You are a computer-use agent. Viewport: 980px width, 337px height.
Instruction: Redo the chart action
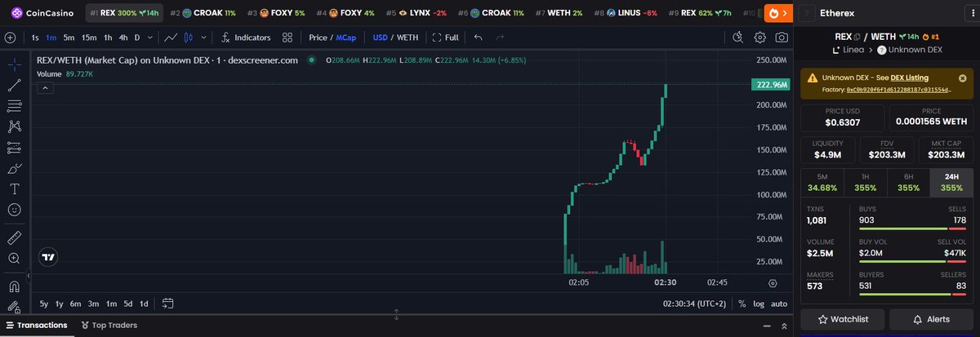pos(500,38)
